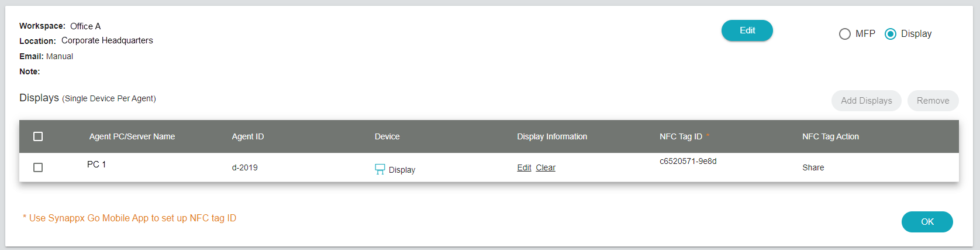Select the MFP radio button
The image size is (980, 250).
click(844, 34)
